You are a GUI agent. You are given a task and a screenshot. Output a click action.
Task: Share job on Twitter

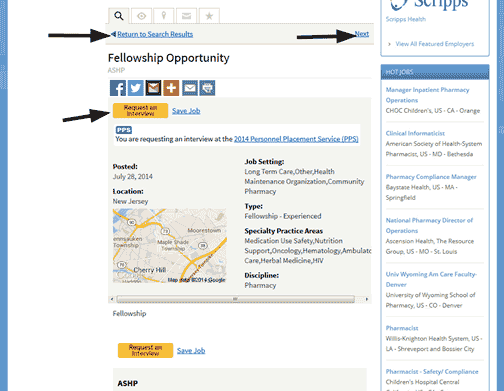click(136, 88)
